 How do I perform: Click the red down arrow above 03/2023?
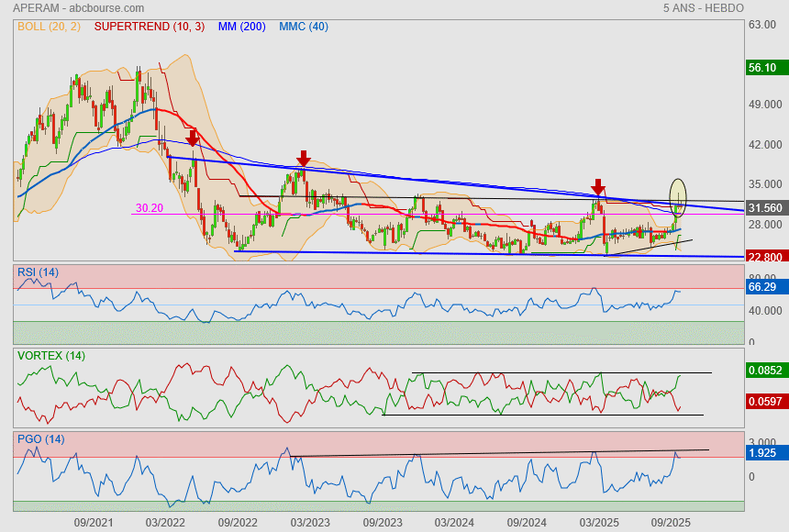303,159
